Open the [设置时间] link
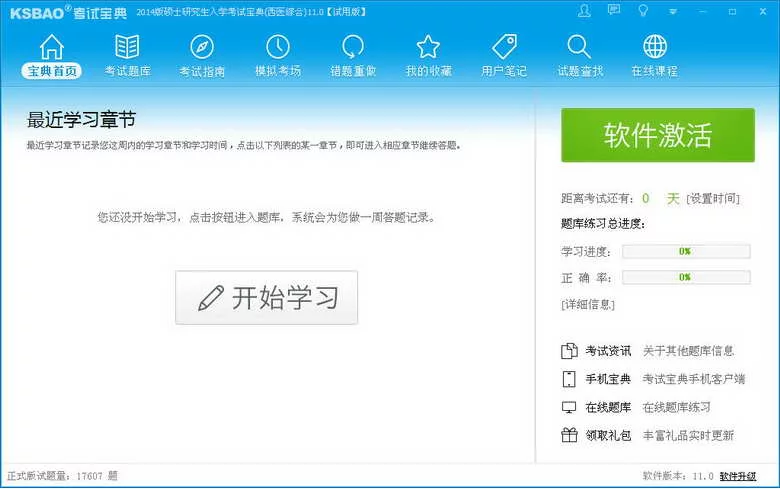Screen dimensions: 780x489 pos(713,198)
